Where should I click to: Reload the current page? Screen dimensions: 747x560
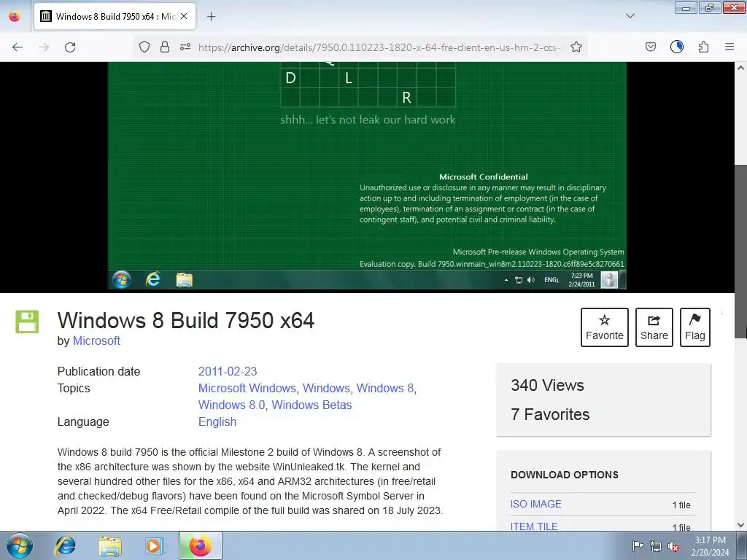[70, 47]
